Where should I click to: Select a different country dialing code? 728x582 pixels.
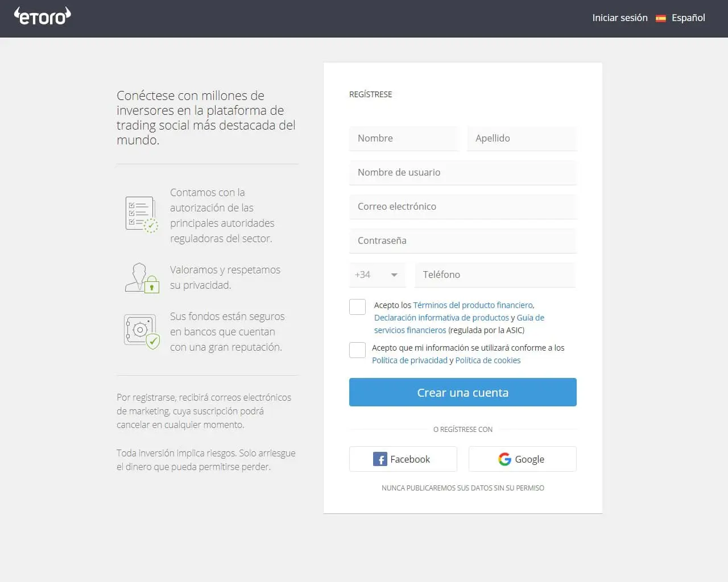[x=377, y=275]
